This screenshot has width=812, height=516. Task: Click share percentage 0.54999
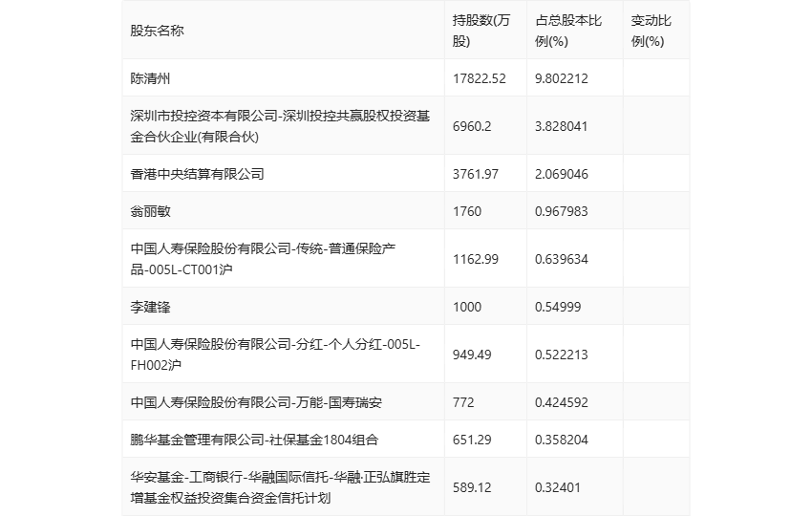558,307
